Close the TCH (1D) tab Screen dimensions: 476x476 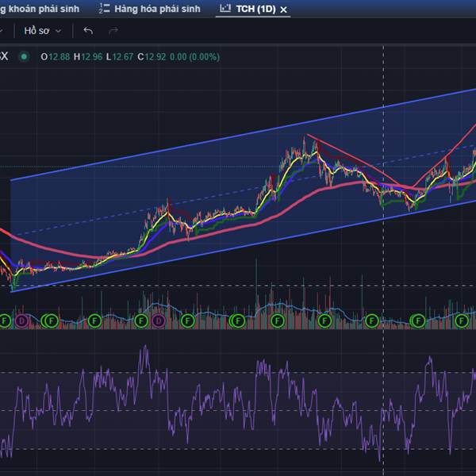[x=283, y=10]
